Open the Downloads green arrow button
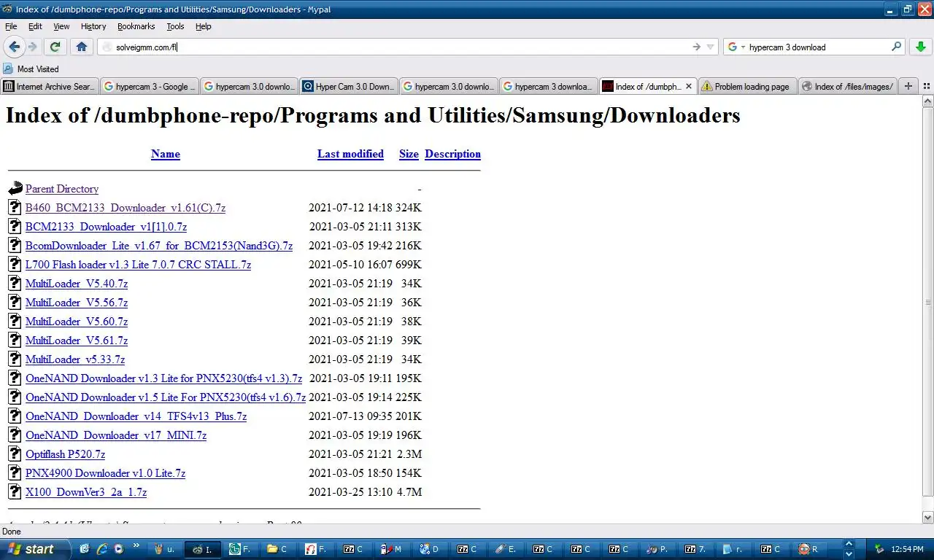Screen dimensions: 934x560 920,47
